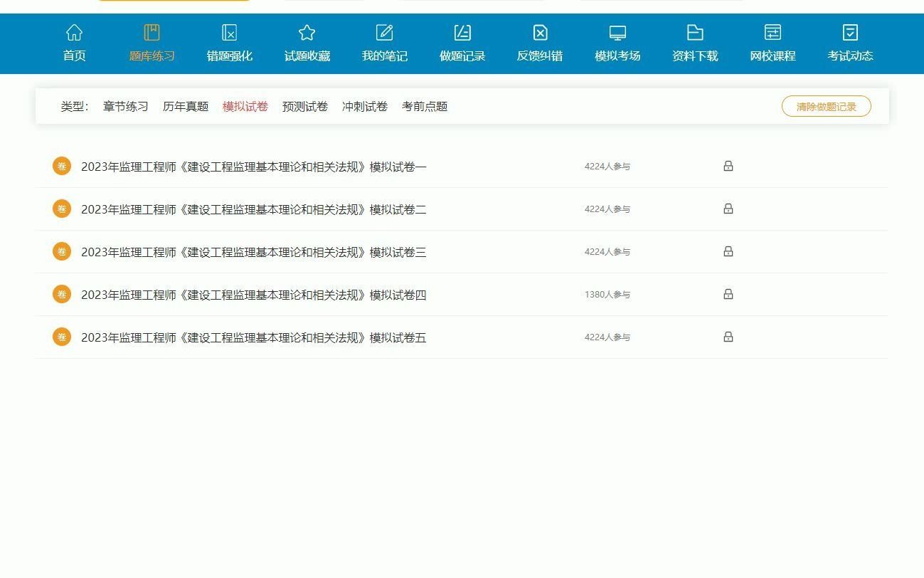The height and width of the screenshot is (578, 924).
Task: Open the 反馈纠错 nav label
Action: (540, 56)
